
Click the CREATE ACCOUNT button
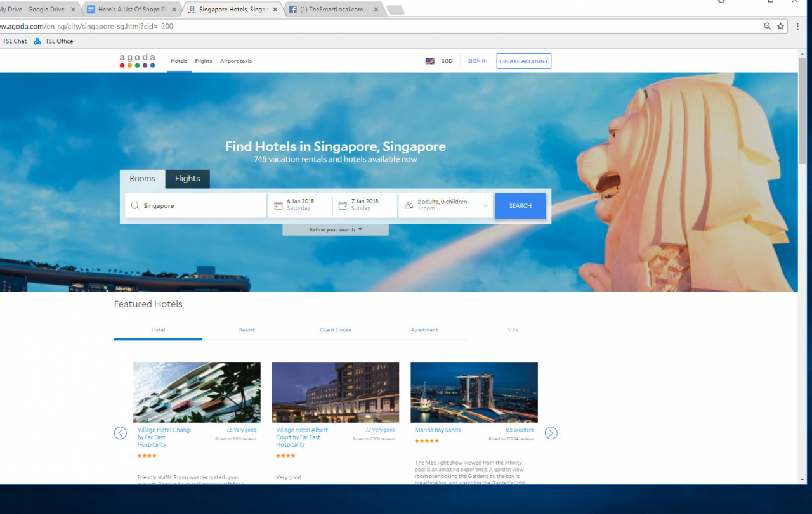(x=523, y=61)
